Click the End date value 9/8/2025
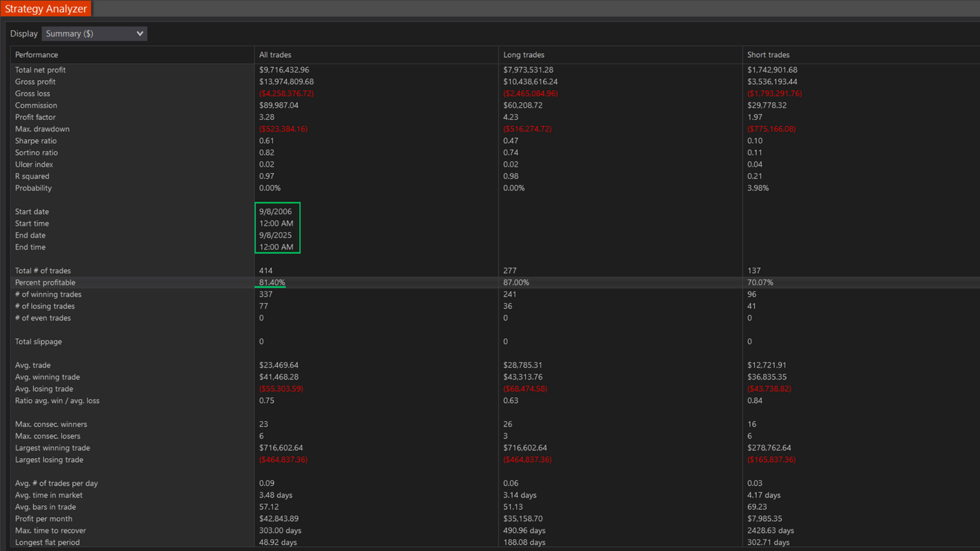This screenshot has height=551, width=980. [x=275, y=235]
